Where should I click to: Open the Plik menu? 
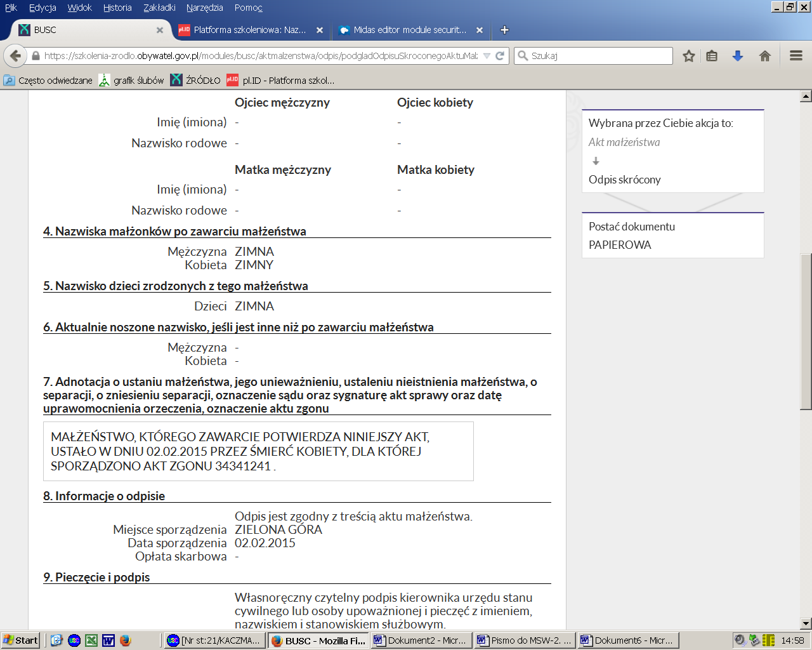point(11,8)
